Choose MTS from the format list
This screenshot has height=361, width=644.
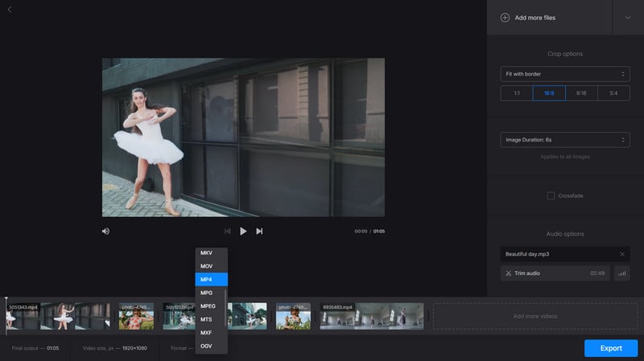point(211,319)
